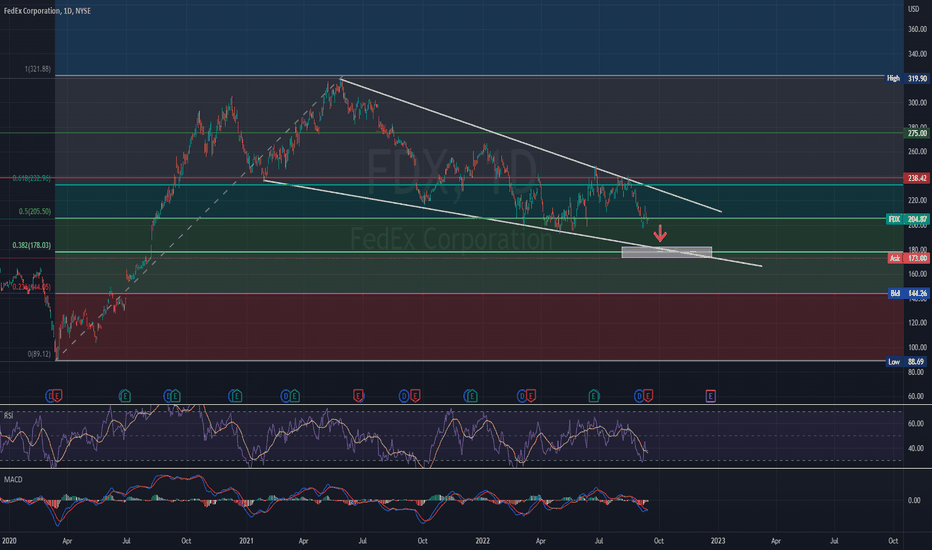This screenshot has height=550, width=932.
Task: Open the green earnings marker near July 2022
Action: tap(593, 395)
